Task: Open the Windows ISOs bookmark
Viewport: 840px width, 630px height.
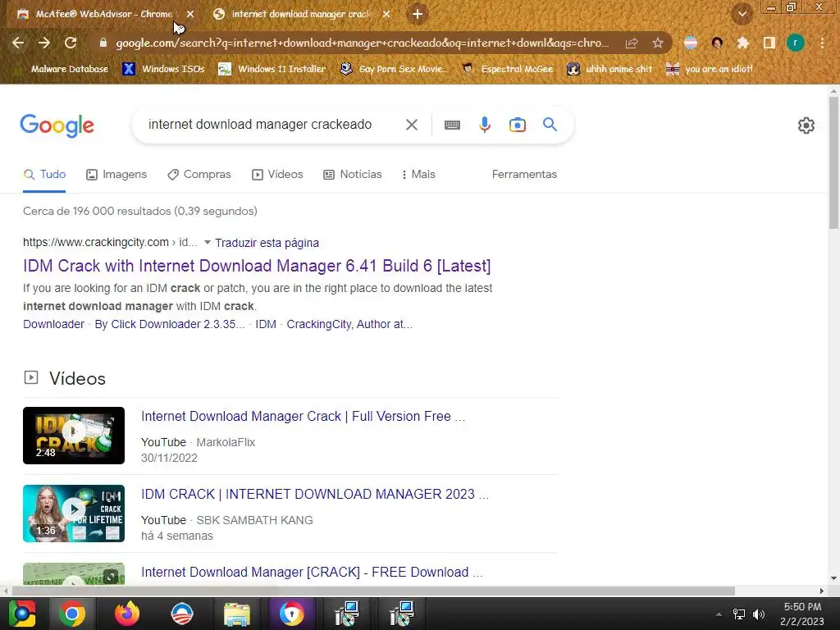Action: pyautogui.click(x=163, y=69)
